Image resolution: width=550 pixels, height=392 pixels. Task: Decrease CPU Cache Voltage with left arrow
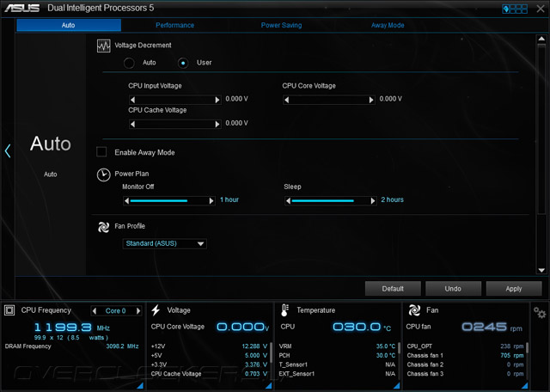tap(132, 125)
